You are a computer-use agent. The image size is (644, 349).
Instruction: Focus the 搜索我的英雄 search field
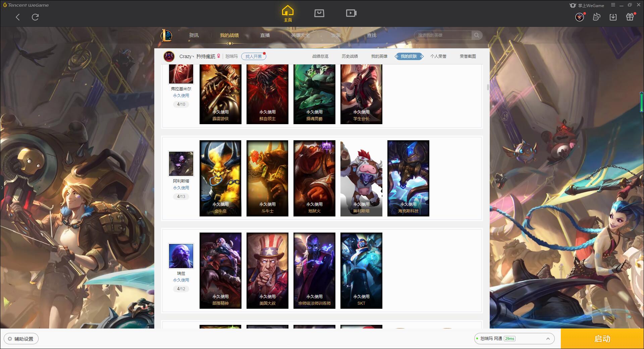coord(443,35)
